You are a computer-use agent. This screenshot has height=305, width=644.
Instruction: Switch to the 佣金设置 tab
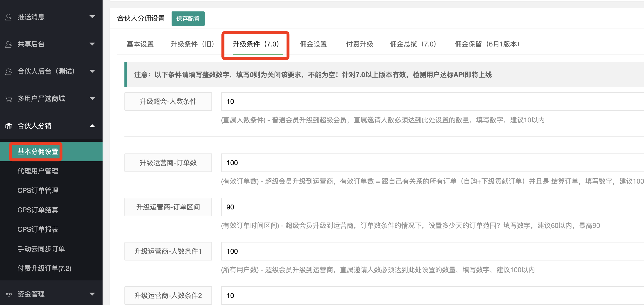coord(313,44)
